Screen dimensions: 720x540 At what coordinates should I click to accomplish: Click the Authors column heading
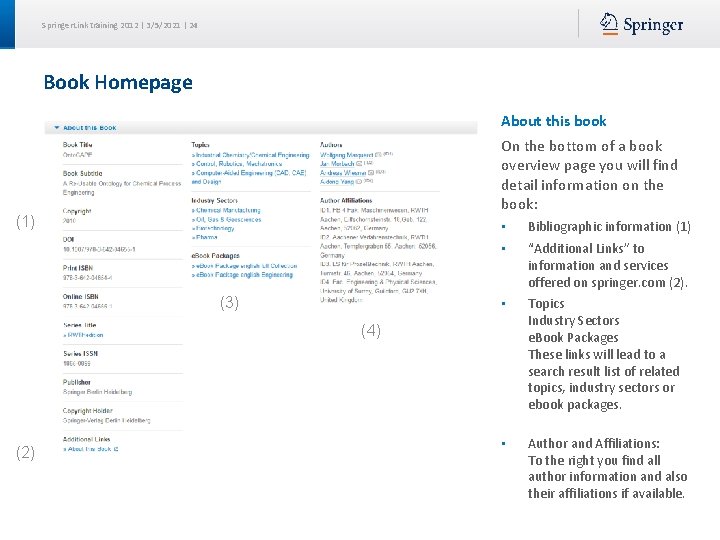(331, 145)
